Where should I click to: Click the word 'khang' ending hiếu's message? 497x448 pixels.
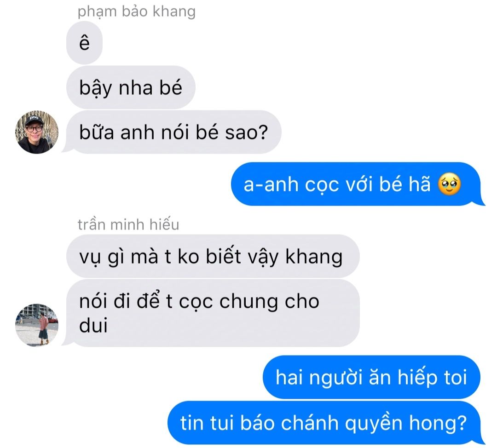pos(314,257)
